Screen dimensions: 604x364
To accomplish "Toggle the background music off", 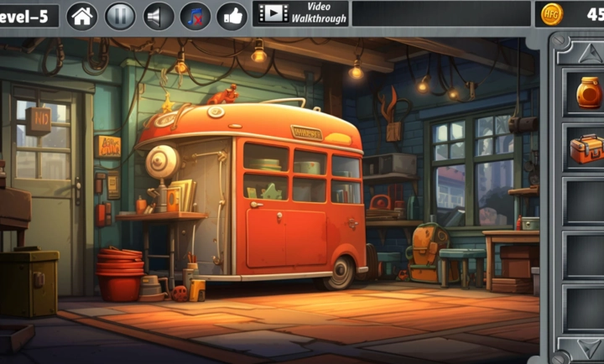I will [x=195, y=15].
